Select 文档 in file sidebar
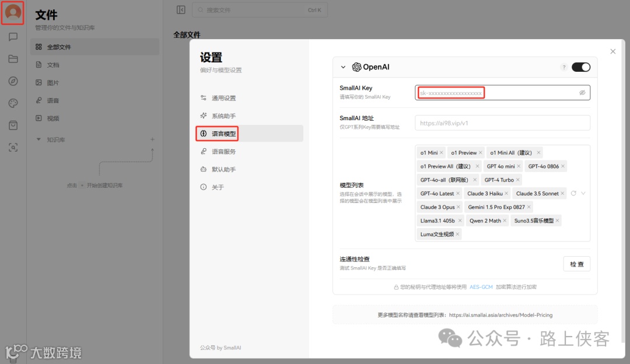Viewport: 630px width, 364px height. pos(95,65)
